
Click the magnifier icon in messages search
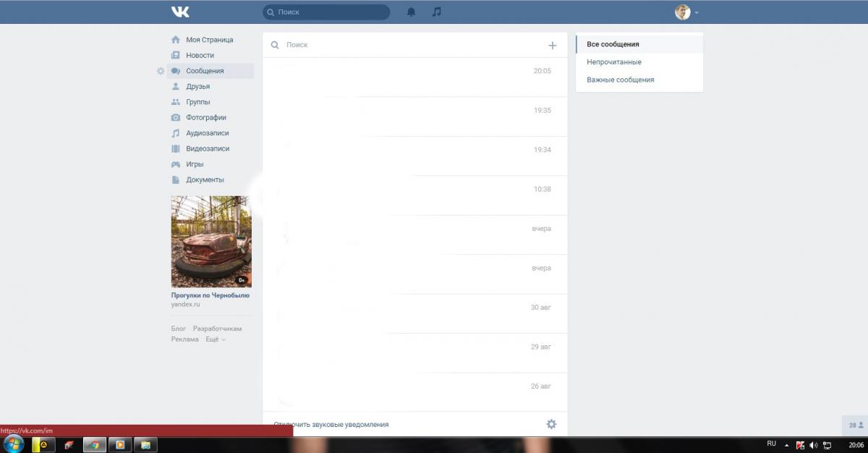pos(275,45)
